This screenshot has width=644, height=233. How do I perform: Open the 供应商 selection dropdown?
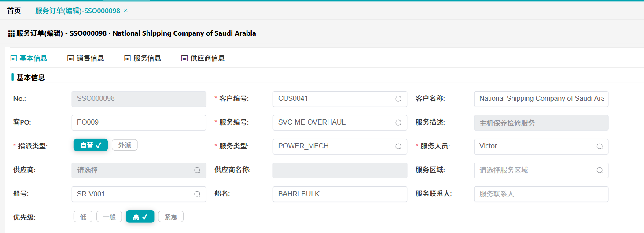[x=138, y=170]
